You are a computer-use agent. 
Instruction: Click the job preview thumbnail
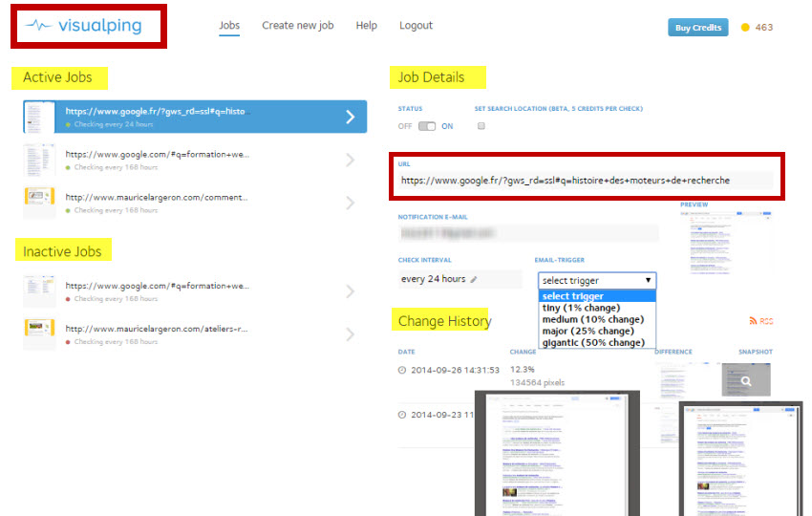click(x=725, y=243)
